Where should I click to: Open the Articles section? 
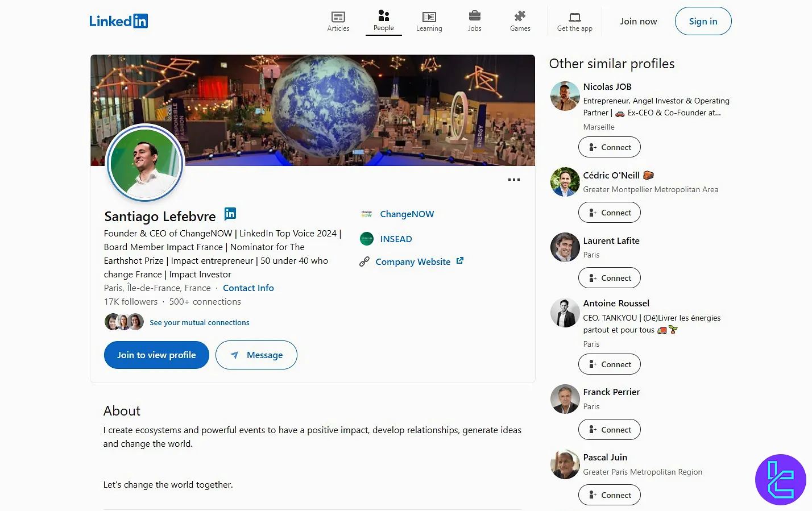(x=338, y=21)
